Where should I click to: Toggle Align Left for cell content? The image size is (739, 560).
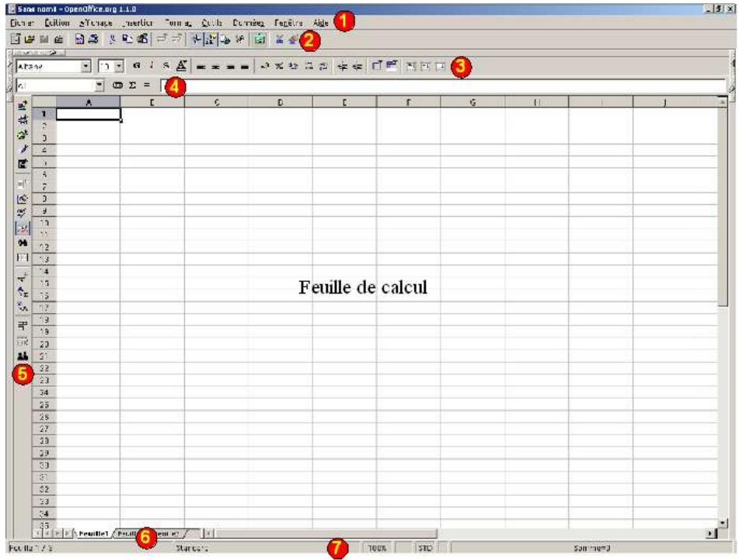[x=200, y=67]
